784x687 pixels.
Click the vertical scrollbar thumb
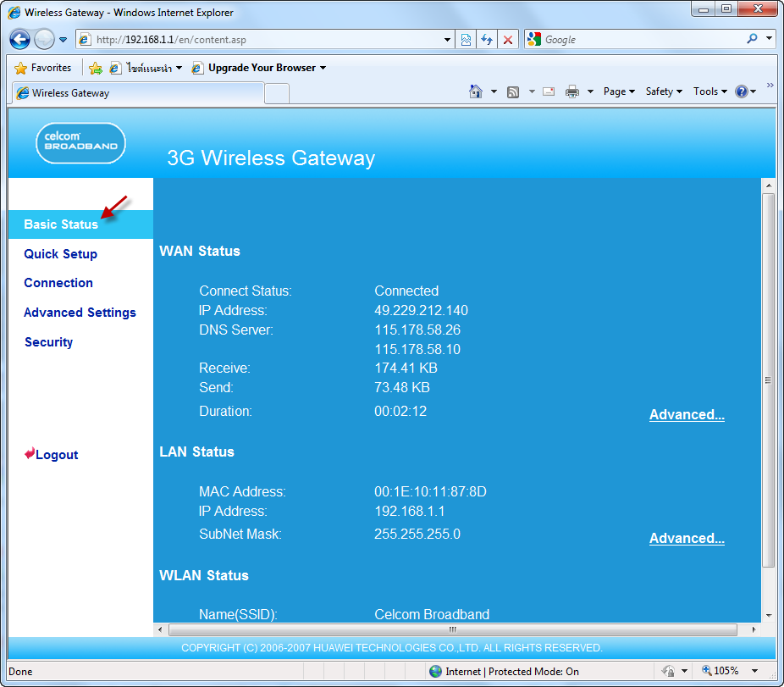point(768,380)
